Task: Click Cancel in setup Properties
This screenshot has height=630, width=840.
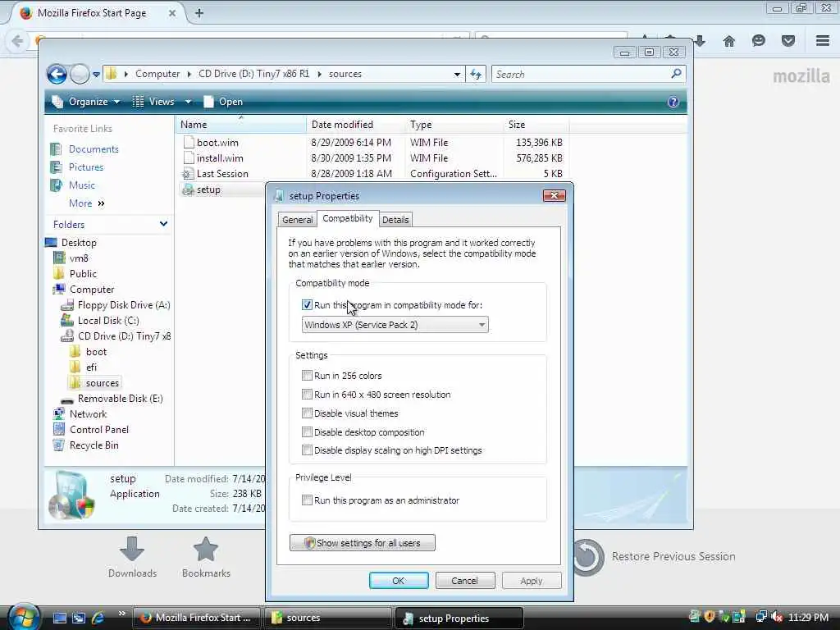Action: point(465,581)
